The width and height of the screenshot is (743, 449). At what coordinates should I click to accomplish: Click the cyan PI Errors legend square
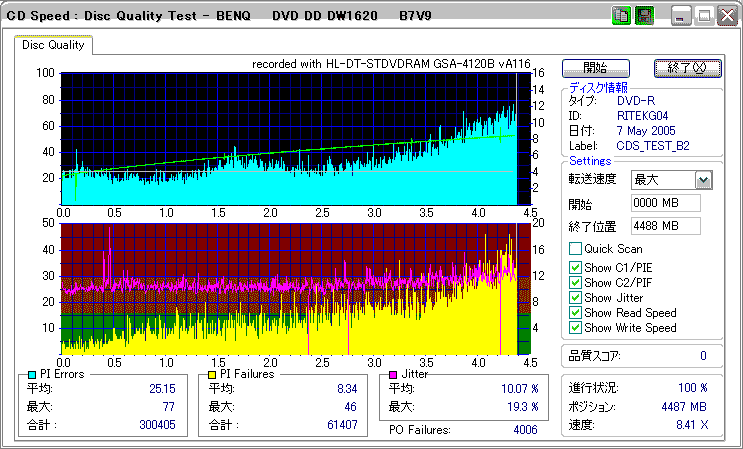coord(31,374)
